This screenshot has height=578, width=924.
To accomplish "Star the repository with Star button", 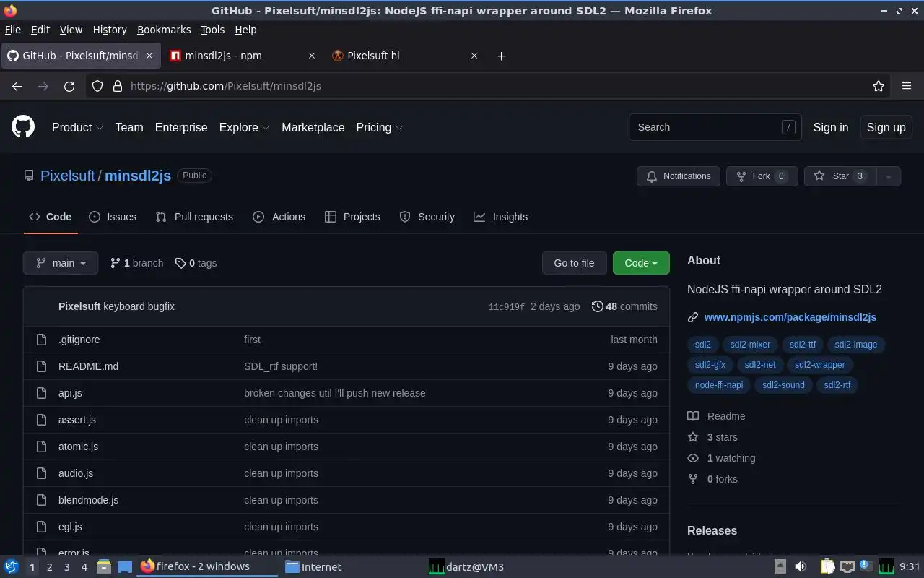I will tap(840, 176).
